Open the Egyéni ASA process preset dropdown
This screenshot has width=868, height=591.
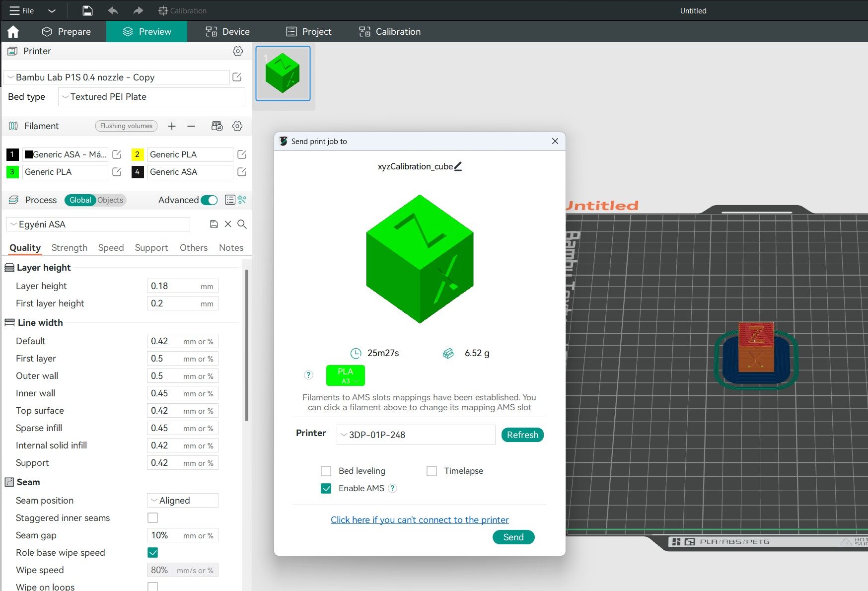click(x=98, y=224)
